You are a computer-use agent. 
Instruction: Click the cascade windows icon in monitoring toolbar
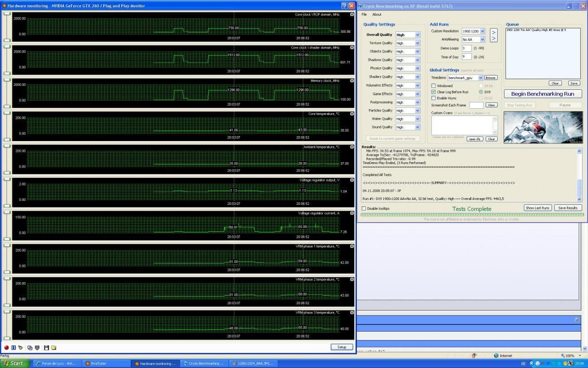pos(30,347)
